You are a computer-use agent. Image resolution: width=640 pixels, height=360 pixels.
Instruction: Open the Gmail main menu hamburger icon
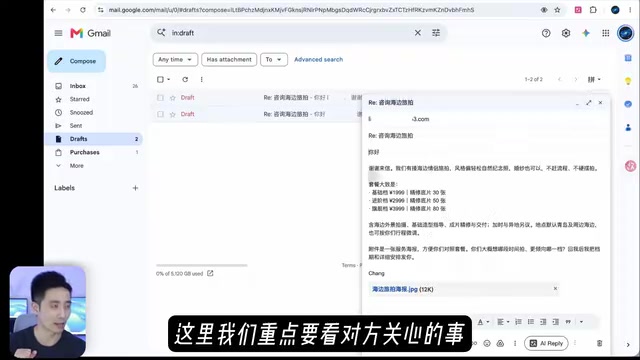pos(58,33)
